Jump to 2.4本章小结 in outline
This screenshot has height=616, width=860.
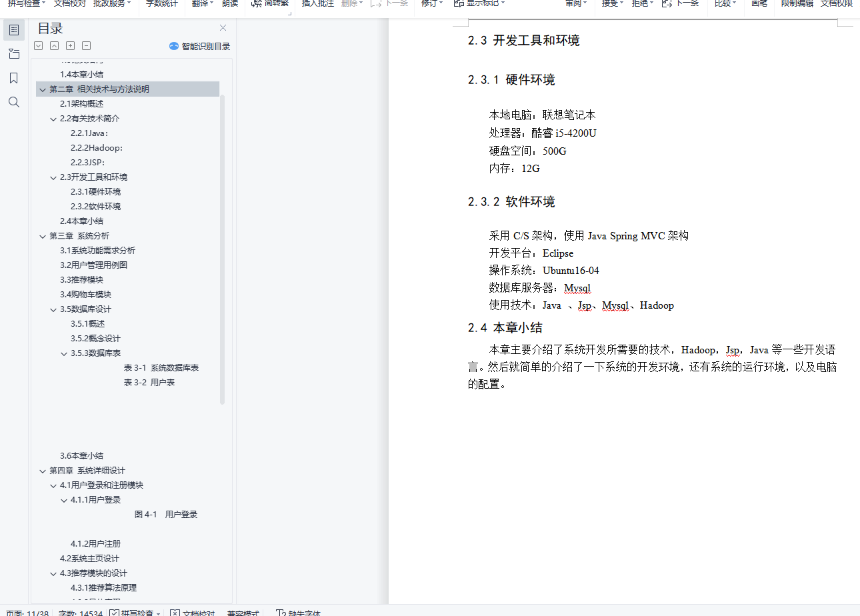click(x=82, y=221)
